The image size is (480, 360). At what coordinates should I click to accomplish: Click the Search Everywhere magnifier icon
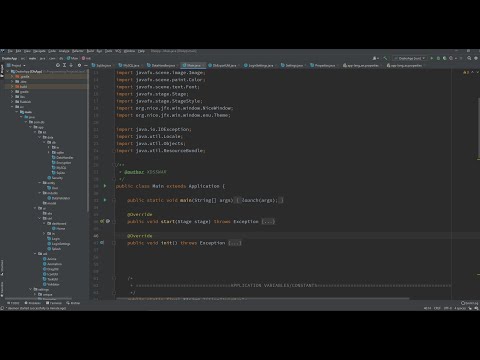click(x=469, y=58)
